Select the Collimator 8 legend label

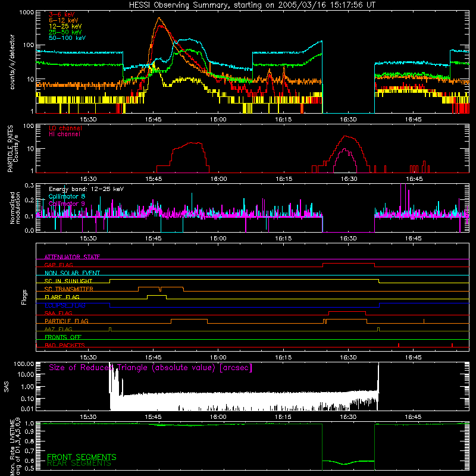point(67,196)
